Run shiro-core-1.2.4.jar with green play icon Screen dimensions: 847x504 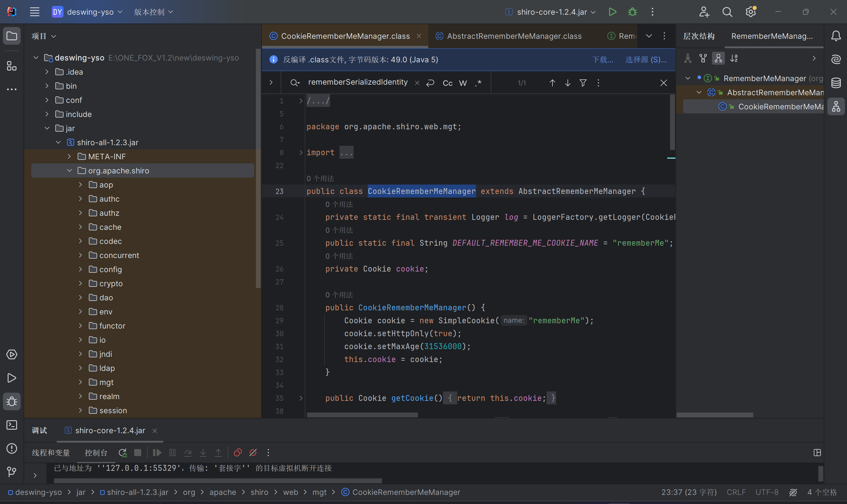(x=612, y=12)
